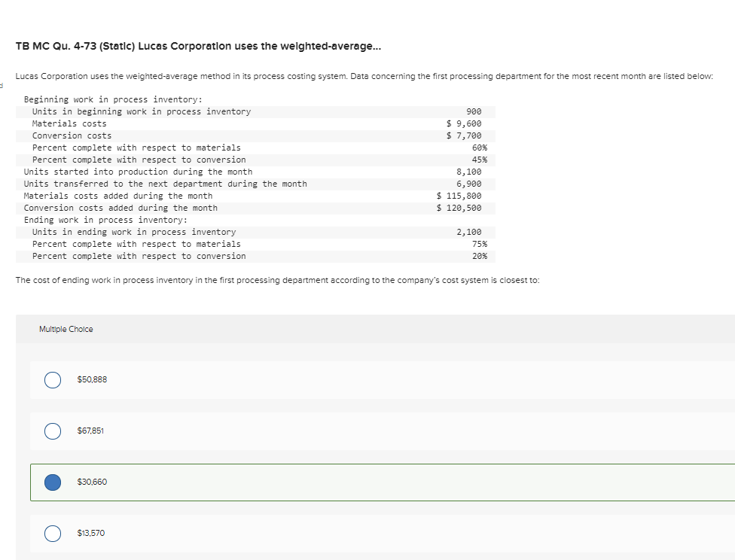Click the intro paragraph about Lucas Corporation
Image resolution: width=735 pixels, height=560 pixels.
click(x=364, y=76)
